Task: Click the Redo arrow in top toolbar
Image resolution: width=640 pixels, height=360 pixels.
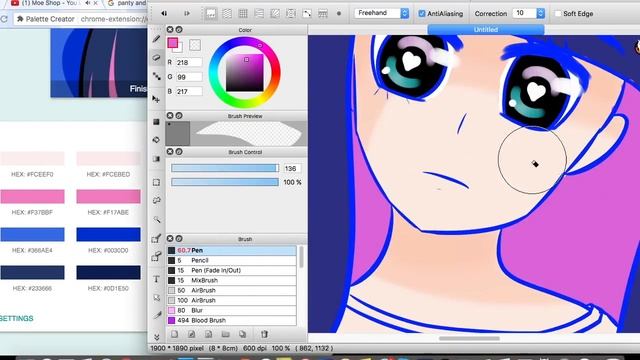Action: (187, 13)
